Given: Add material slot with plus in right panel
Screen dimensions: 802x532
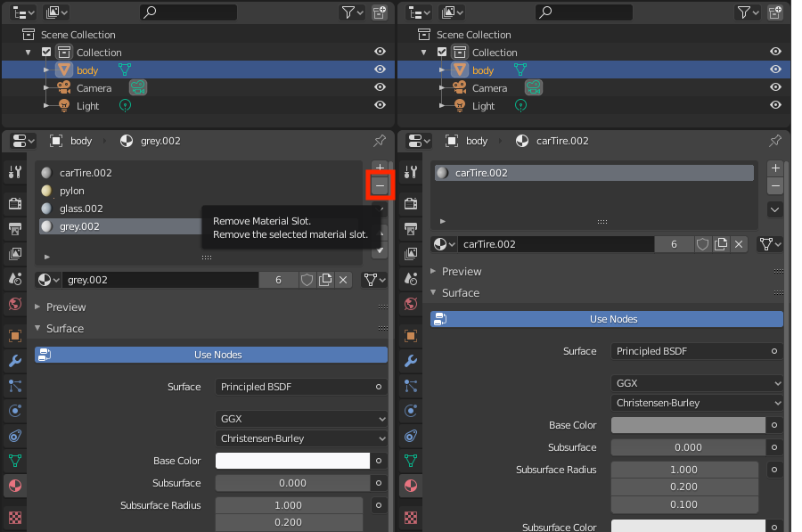Looking at the screenshot, I should click(x=775, y=168).
